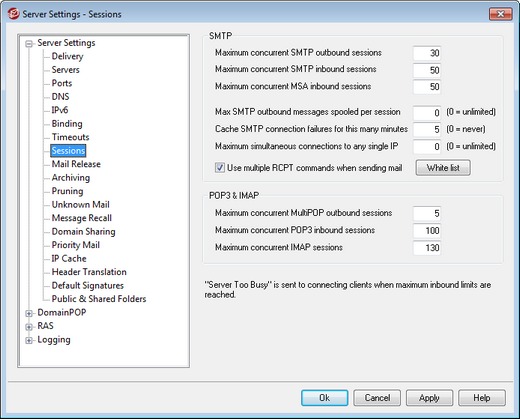The height and width of the screenshot is (419, 520).
Task: Open the Timeouts settings page
Action: 70,137
